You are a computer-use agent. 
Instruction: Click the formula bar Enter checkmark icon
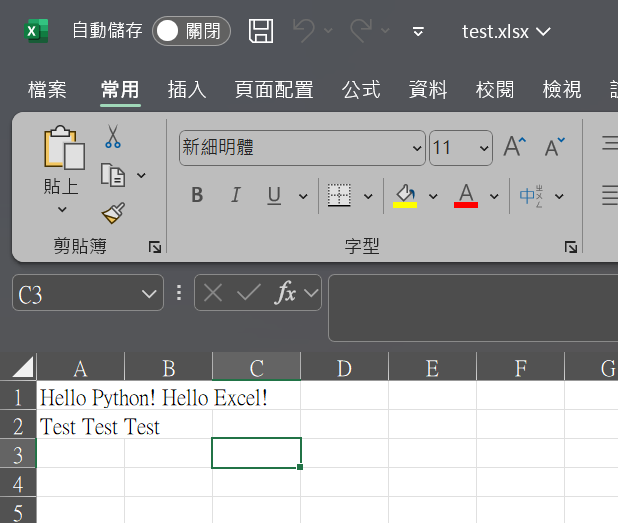(249, 293)
